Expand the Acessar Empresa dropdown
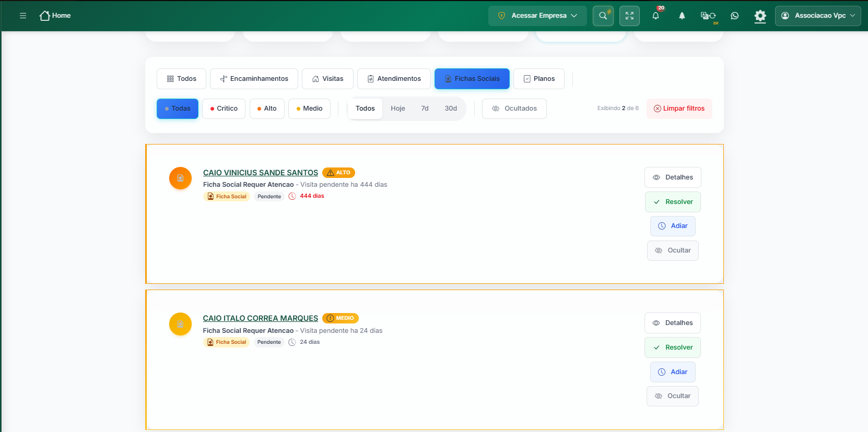Image resolution: width=868 pixels, height=432 pixels. point(537,16)
